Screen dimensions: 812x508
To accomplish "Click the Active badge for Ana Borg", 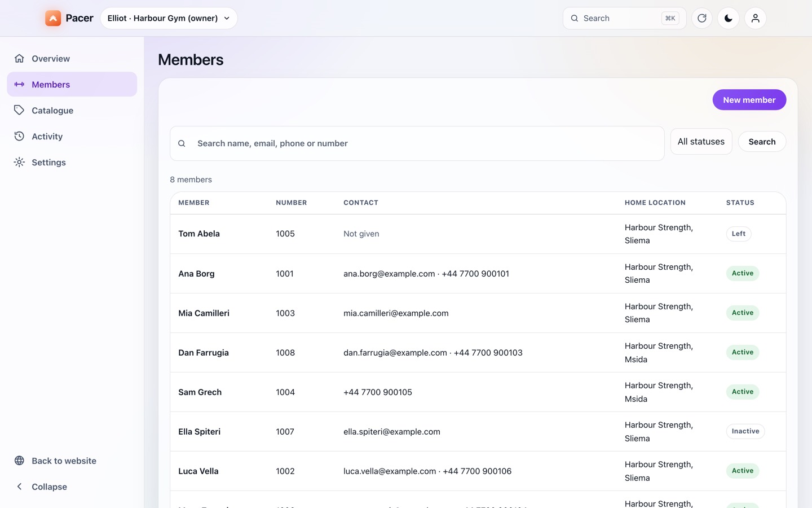I will [743, 273].
